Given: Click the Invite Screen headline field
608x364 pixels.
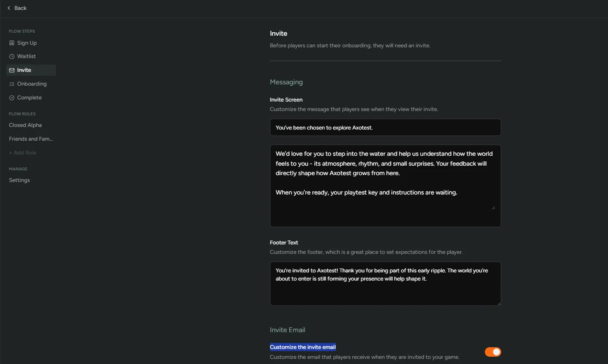Looking at the screenshot, I should pos(385,127).
